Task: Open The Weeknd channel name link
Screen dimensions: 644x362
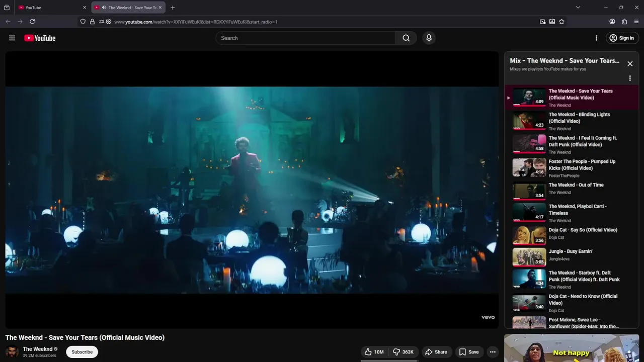Action: point(38,349)
